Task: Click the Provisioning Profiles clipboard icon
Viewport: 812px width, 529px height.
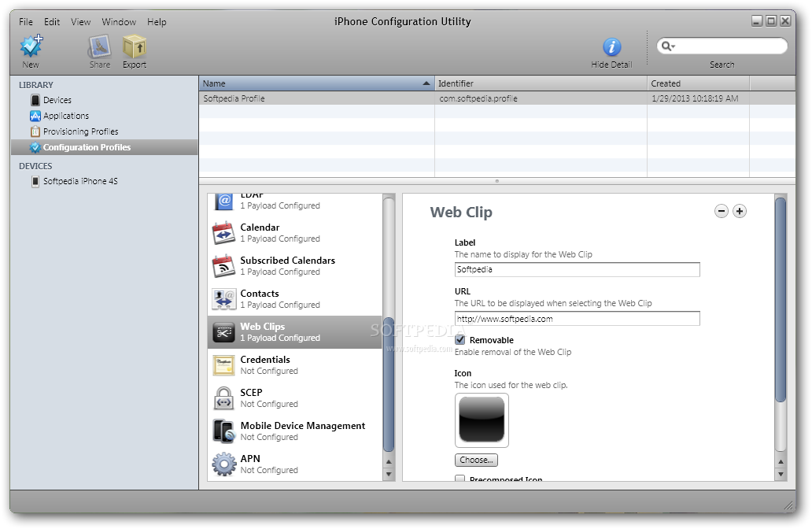Action: tap(35, 131)
